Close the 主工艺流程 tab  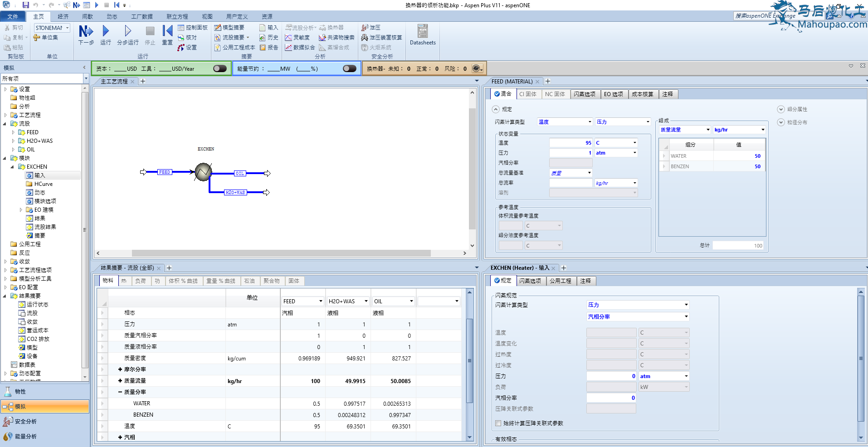[x=132, y=82]
